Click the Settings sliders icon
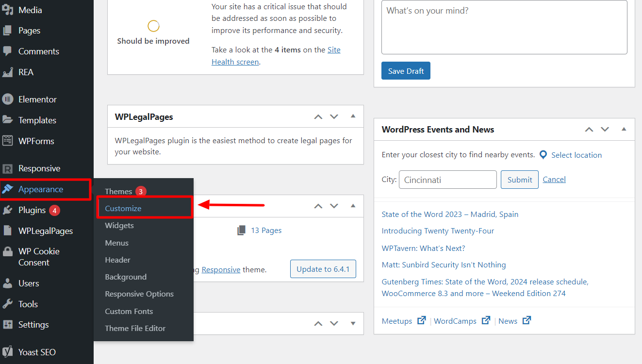 (7, 324)
